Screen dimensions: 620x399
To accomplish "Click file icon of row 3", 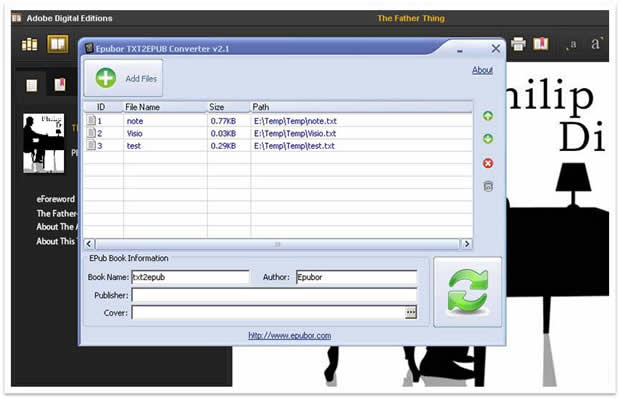I will coord(91,145).
